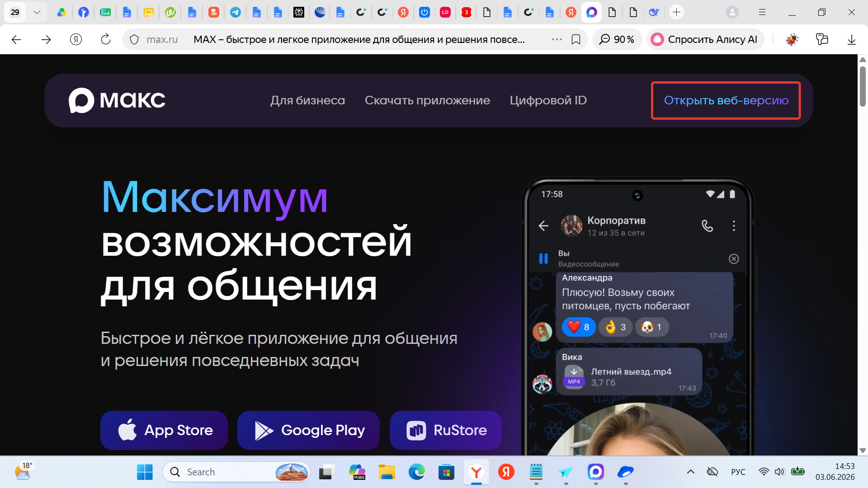This screenshot has width=868, height=488.
Task: Go back to the previous page
Action: 16,40
